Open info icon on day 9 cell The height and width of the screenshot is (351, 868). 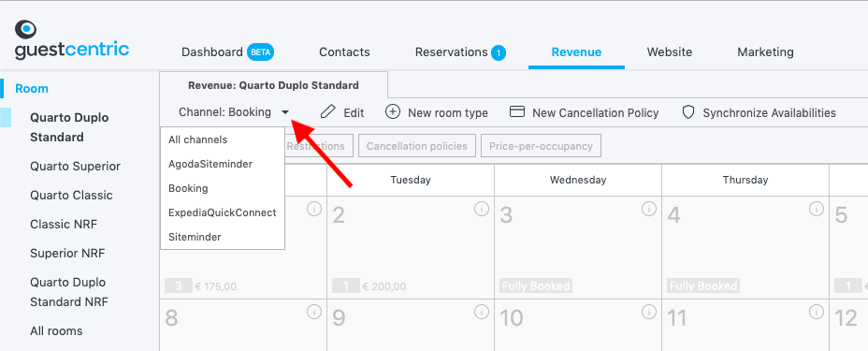pyautogui.click(x=482, y=312)
